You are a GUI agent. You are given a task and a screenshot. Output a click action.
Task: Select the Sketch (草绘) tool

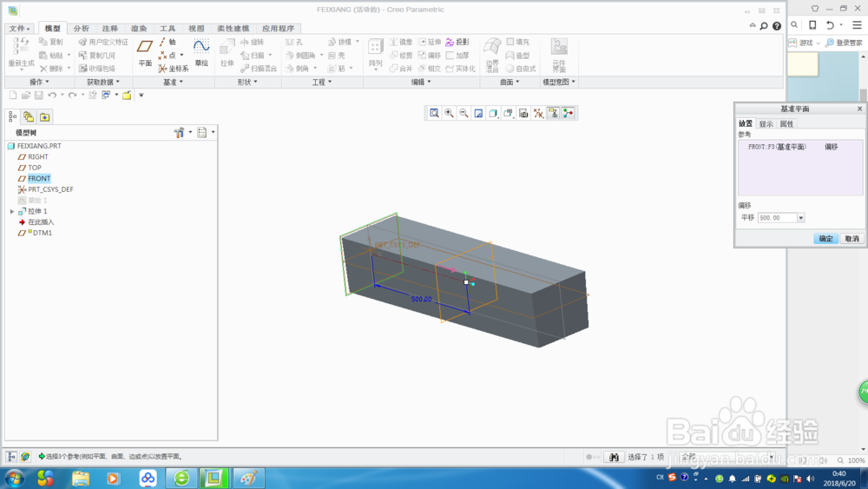point(201,54)
